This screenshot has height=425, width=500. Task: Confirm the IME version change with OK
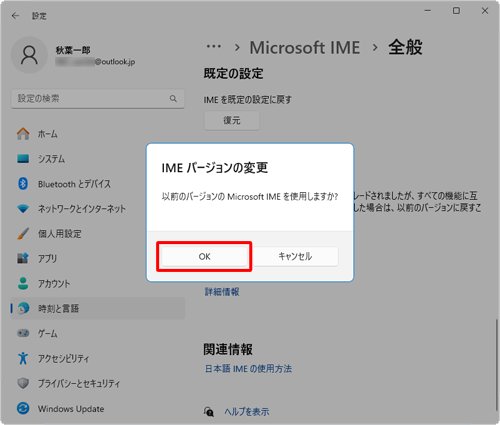(x=204, y=256)
